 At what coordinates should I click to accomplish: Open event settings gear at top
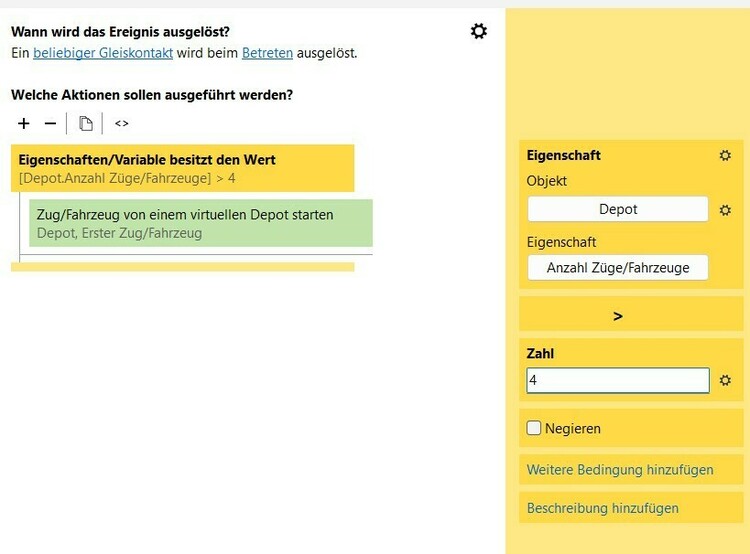(479, 32)
